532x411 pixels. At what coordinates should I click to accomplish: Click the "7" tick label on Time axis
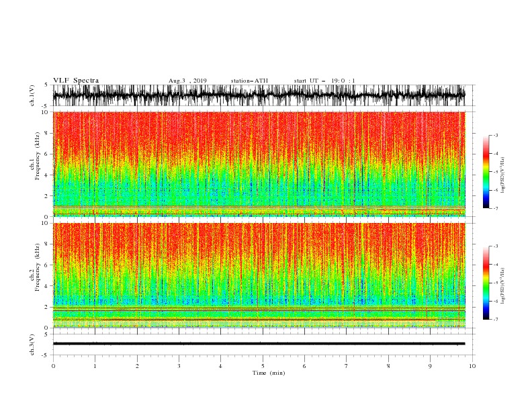click(x=347, y=366)
